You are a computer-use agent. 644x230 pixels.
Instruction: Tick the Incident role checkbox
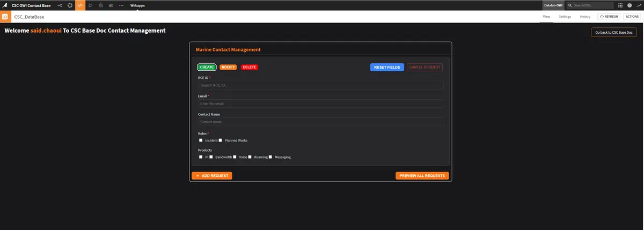[201, 140]
